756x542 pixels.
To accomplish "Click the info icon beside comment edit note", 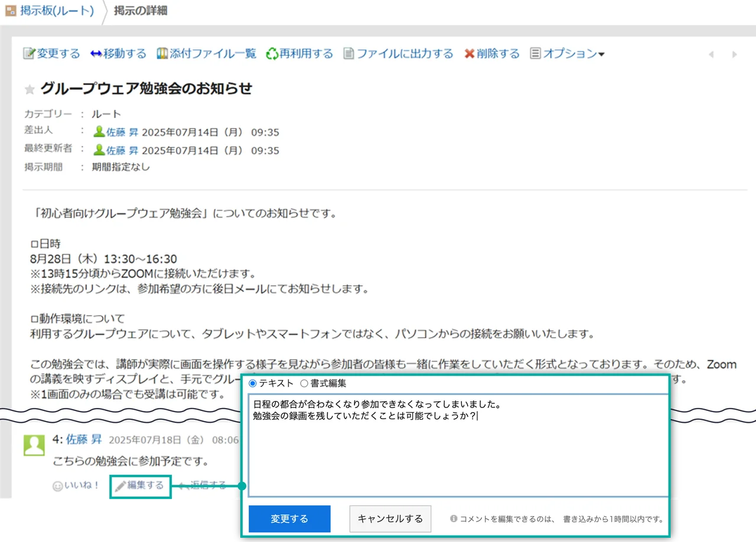I will pyautogui.click(x=454, y=519).
